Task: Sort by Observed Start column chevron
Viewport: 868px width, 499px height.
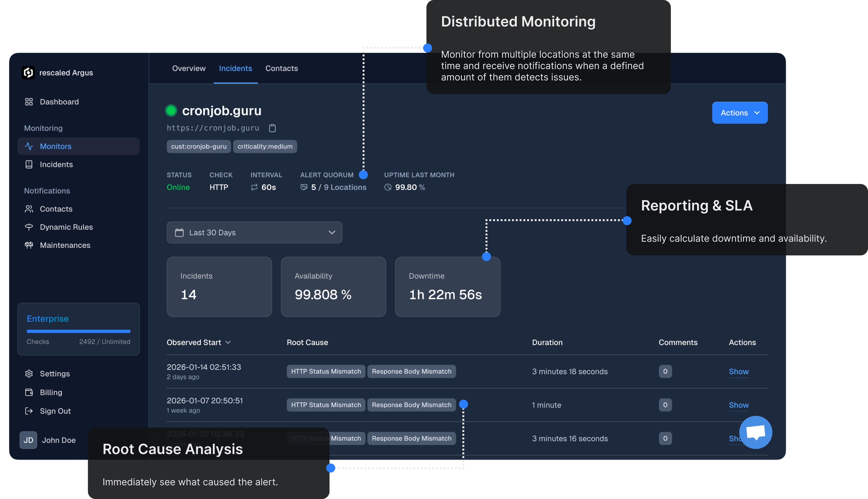Action: tap(228, 342)
